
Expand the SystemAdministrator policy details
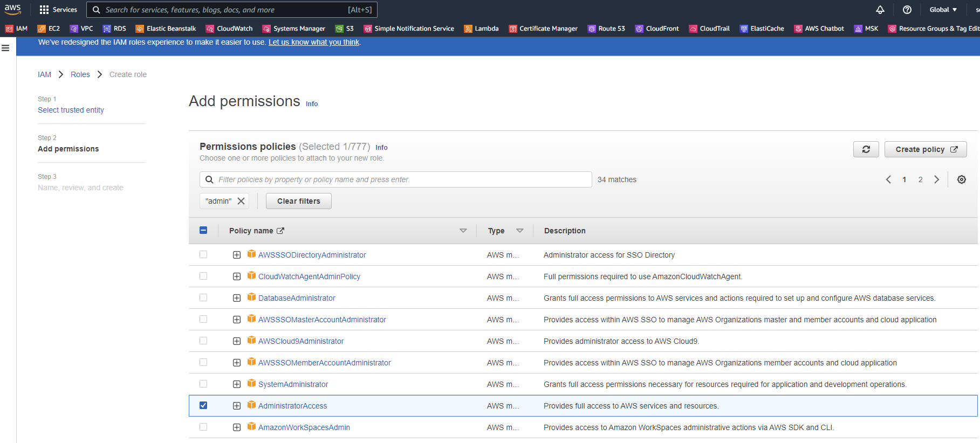[x=237, y=384]
